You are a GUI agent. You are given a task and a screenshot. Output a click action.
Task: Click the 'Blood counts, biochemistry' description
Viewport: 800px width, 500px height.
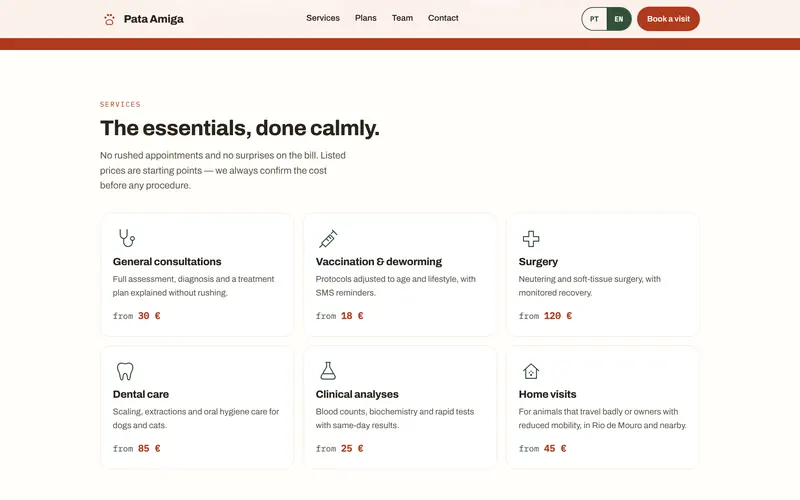coord(395,418)
